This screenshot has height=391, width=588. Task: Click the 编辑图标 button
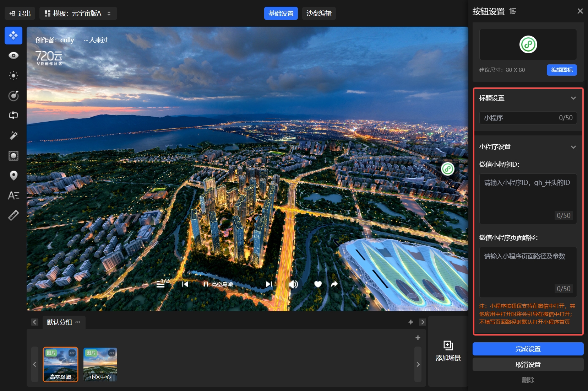pos(561,70)
